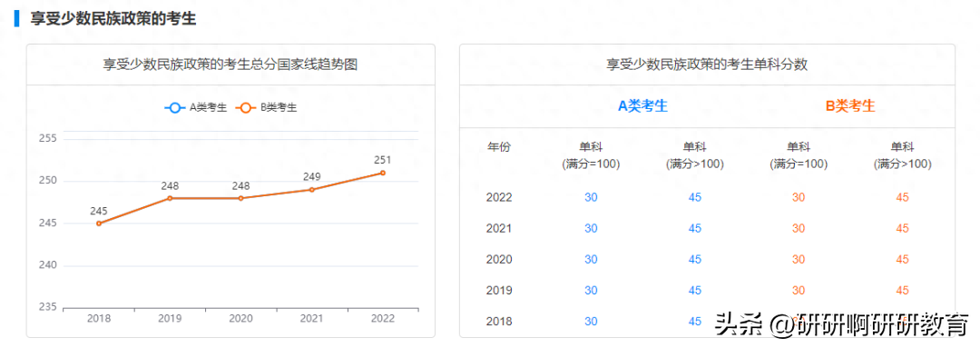Viewport: 980px width, 348px height.
Task: Click the 2020 x-axis label
Action: tap(240, 319)
